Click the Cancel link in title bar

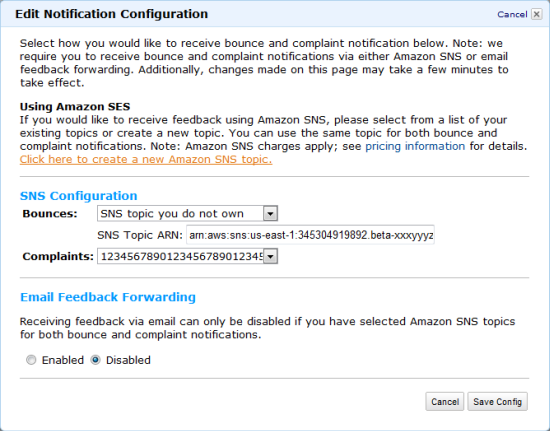[x=512, y=14]
